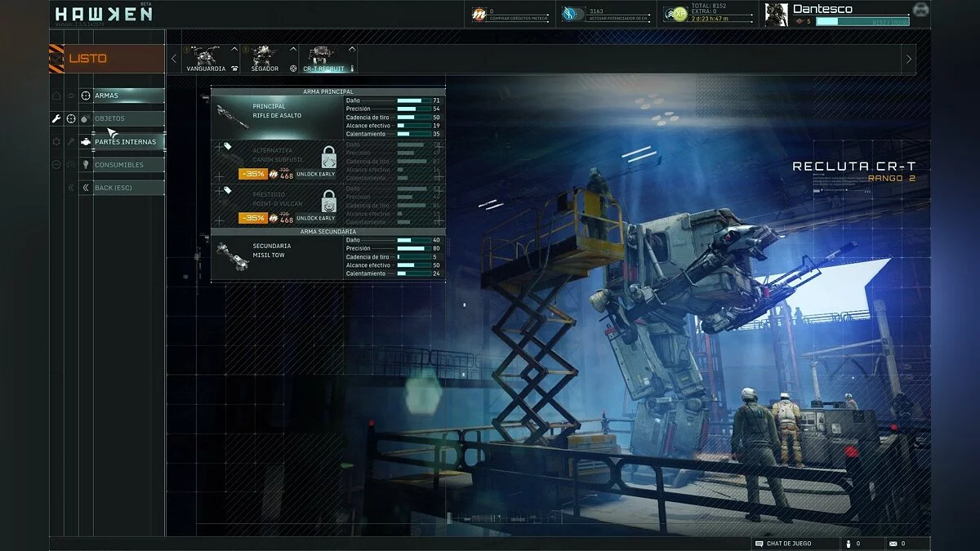980x551 pixels.
Task: Click the price tag icon on ALTERNATIVA
Action: click(x=227, y=147)
